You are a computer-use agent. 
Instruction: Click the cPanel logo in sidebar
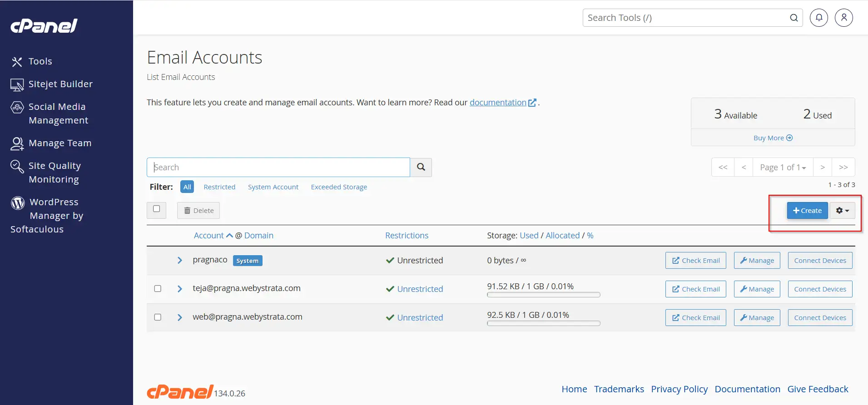pyautogui.click(x=44, y=26)
